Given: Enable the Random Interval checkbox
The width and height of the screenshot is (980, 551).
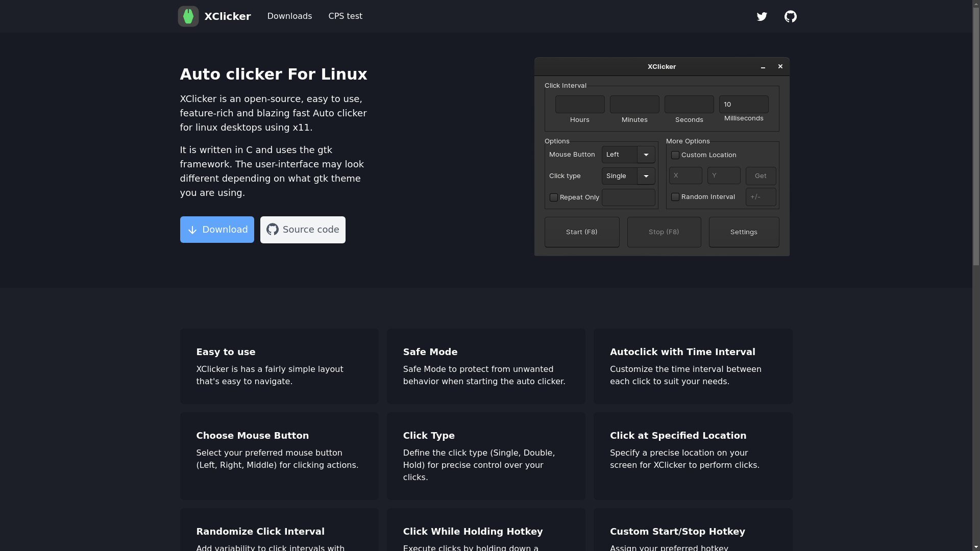Looking at the screenshot, I should click(x=675, y=197).
